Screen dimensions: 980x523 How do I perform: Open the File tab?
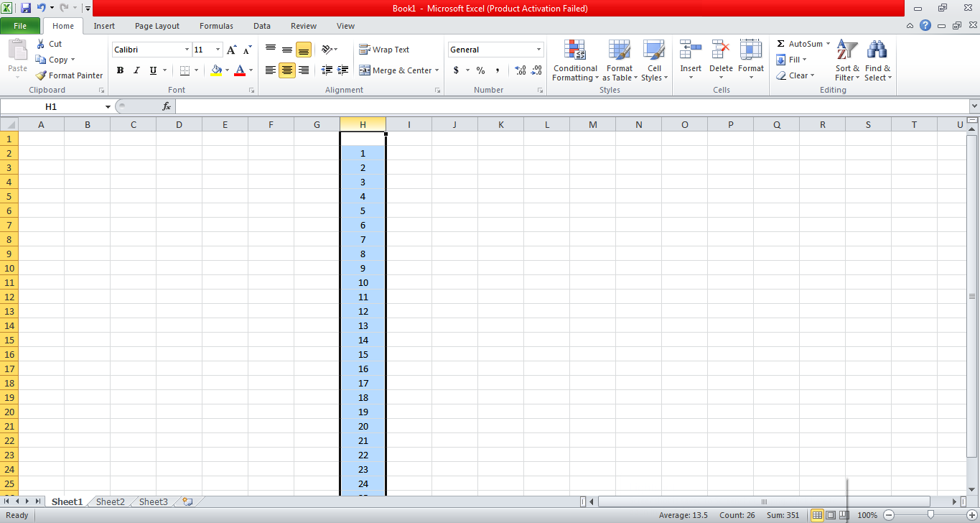20,26
